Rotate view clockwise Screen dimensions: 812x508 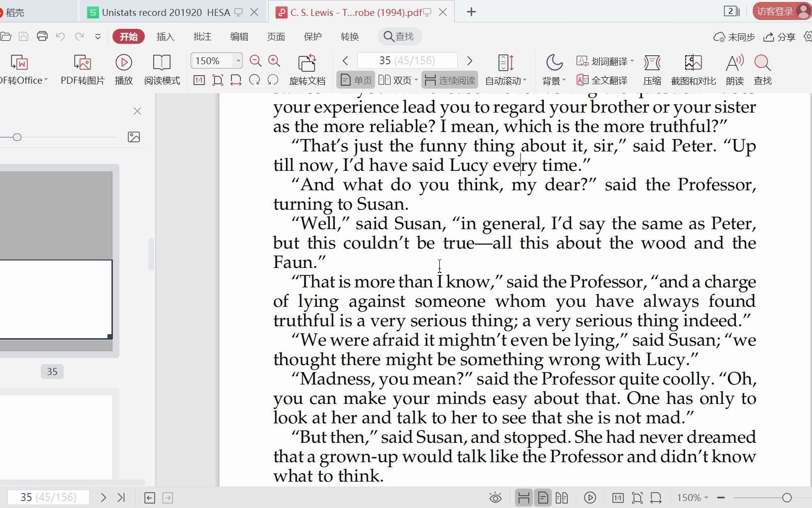coord(254,80)
